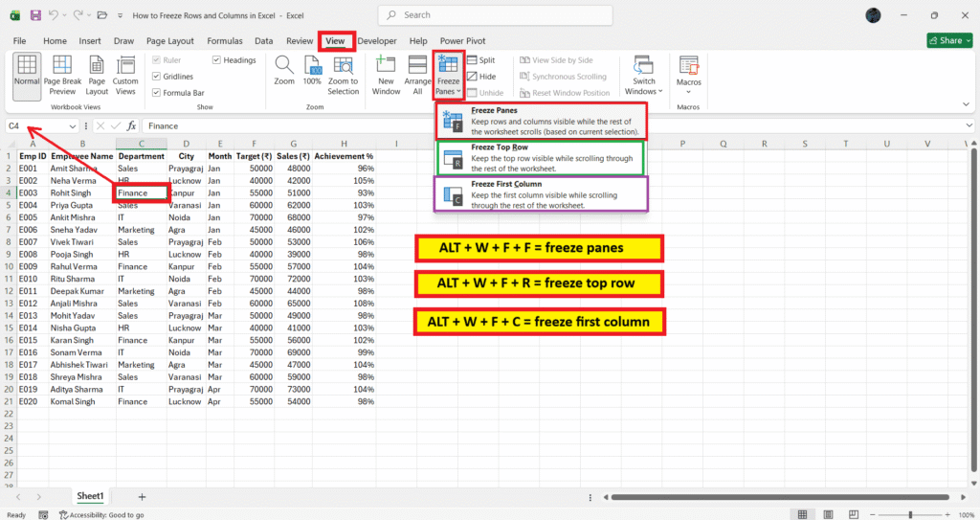The width and height of the screenshot is (980, 520).
Task: Select the Achievement % header cell
Action: (344, 156)
